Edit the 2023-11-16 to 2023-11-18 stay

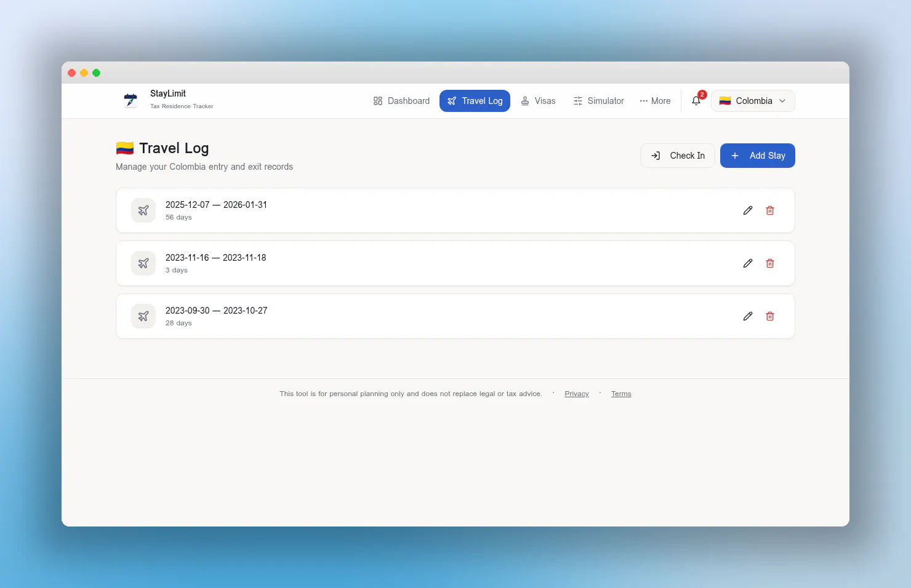[748, 263]
